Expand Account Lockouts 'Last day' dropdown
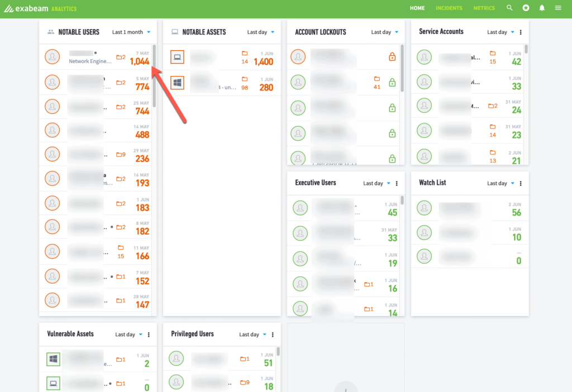This screenshot has height=392, width=572. [385, 32]
